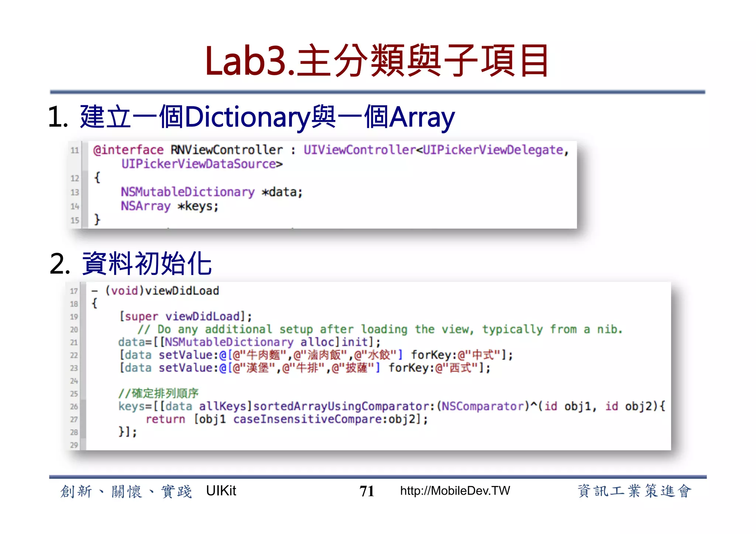Click the 'data=[[NSMutableDictionary alloc]init];' line
This screenshot has width=756, height=534.
click(249, 342)
